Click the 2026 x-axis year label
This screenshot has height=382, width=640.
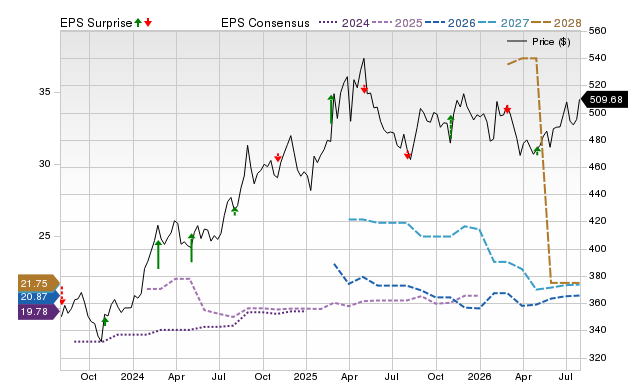pyautogui.click(x=479, y=376)
